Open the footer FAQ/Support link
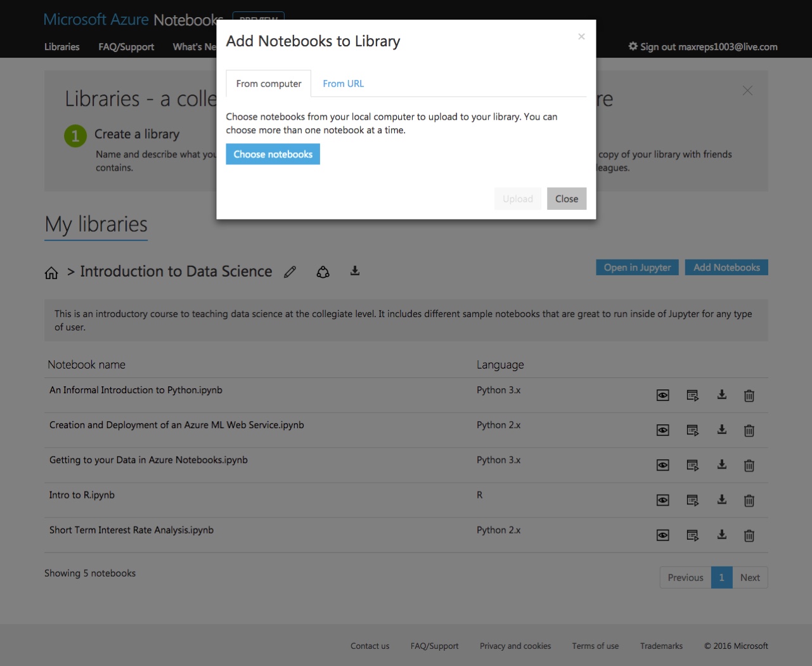812x666 pixels. (435, 646)
